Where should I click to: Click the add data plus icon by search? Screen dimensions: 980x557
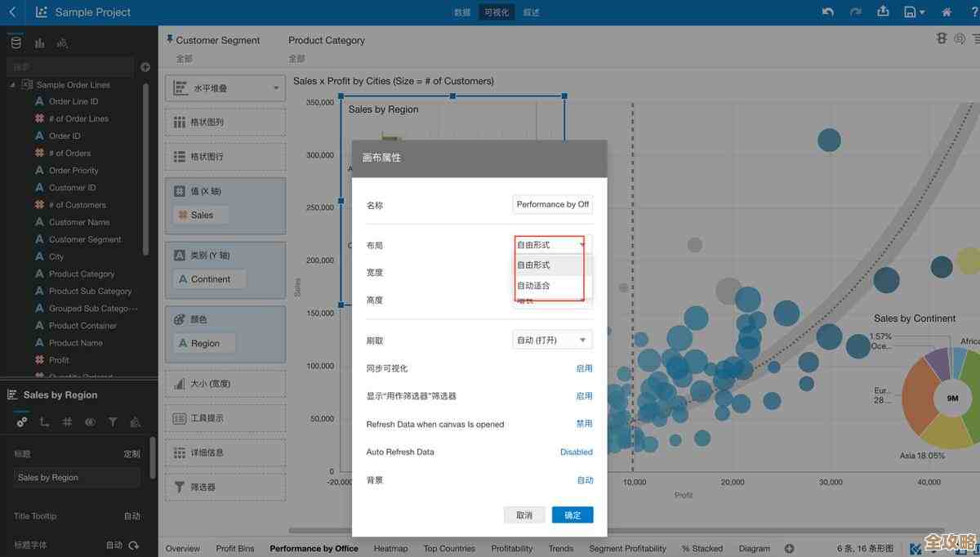tap(145, 67)
